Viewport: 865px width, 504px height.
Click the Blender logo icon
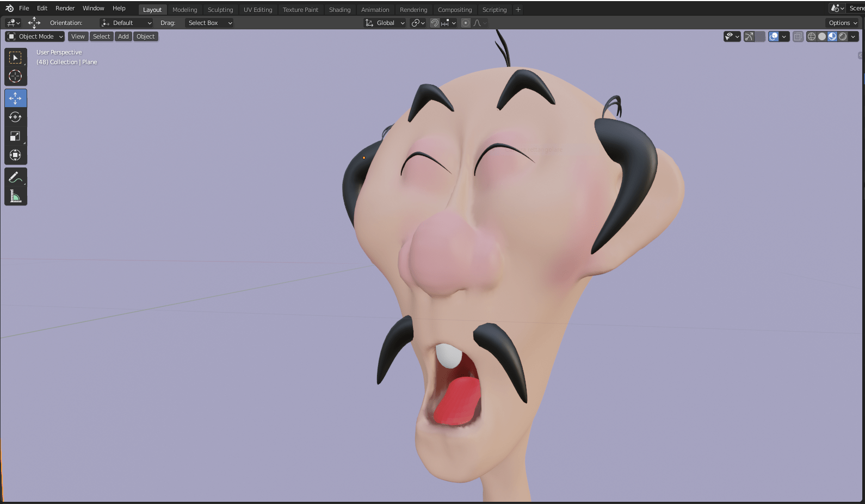point(9,8)
